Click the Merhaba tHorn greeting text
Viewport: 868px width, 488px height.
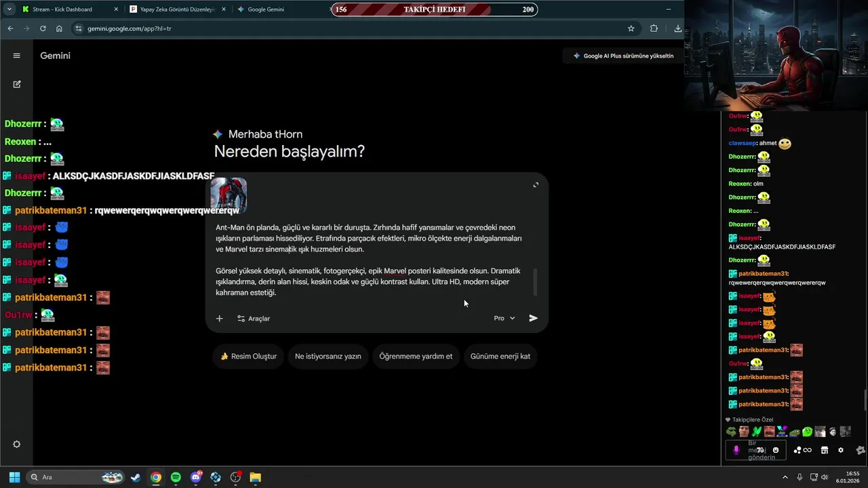coord(265,134)
